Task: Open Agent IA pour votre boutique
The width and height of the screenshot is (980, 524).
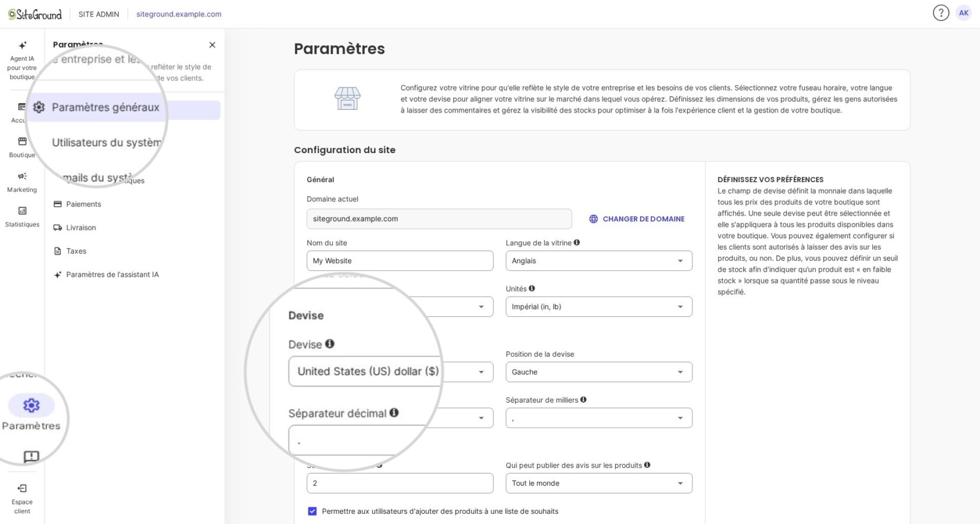Action: [x=22, y=61]
